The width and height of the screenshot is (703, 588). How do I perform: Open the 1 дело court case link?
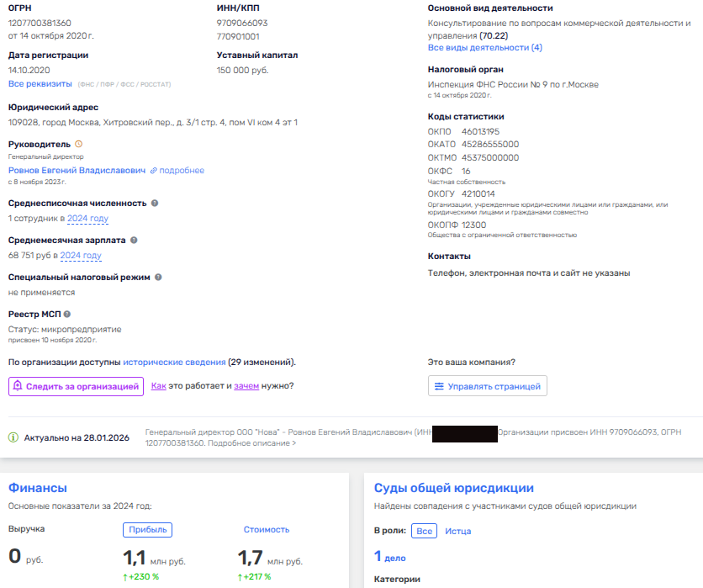389,556
